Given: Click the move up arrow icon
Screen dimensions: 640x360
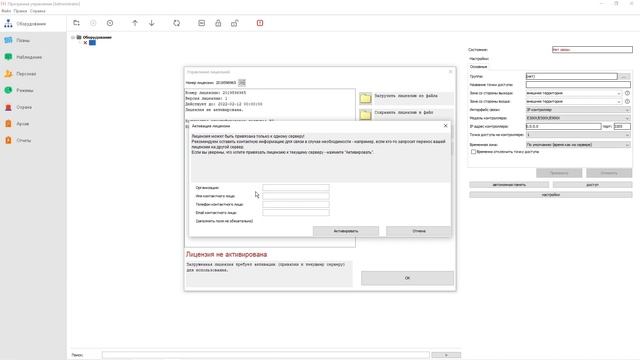Looking at the screenshot, I should point(135,23).
